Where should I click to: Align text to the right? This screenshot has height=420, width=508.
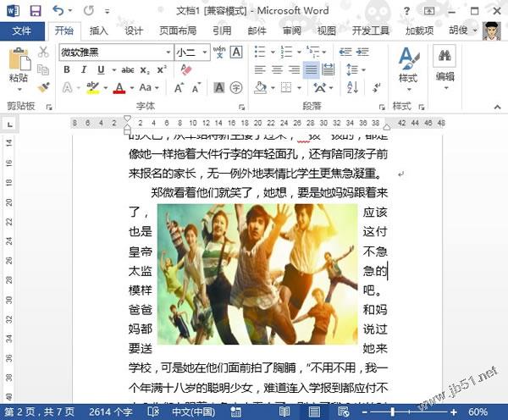coord(294,69)
